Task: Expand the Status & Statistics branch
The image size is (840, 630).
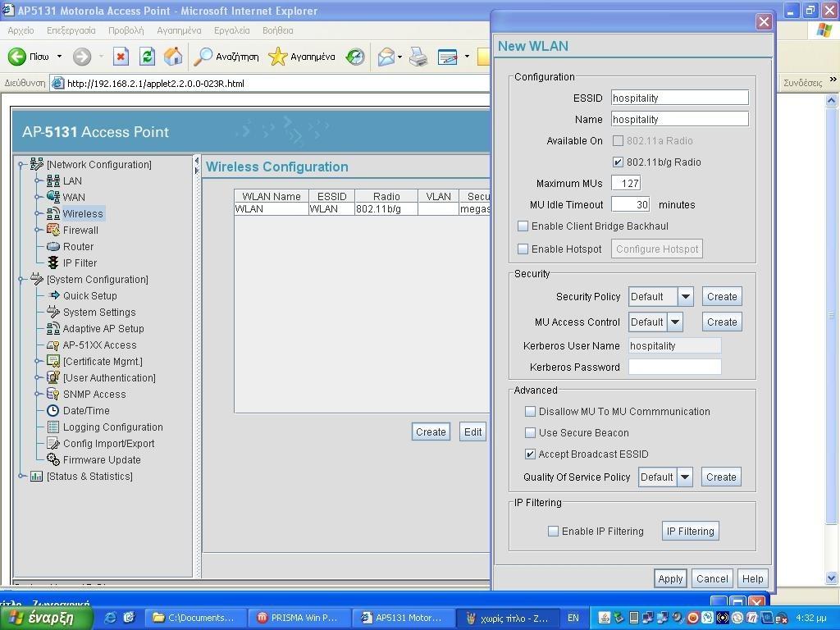Action: tap(21, 477)
